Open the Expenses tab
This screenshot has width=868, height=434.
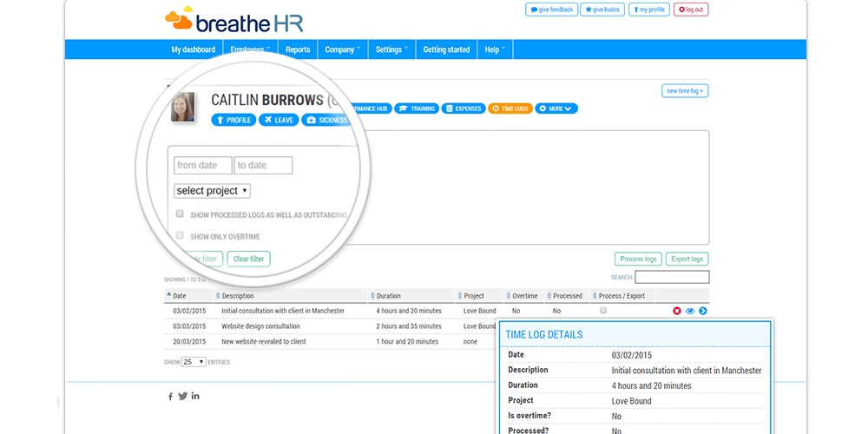[464, 108]
